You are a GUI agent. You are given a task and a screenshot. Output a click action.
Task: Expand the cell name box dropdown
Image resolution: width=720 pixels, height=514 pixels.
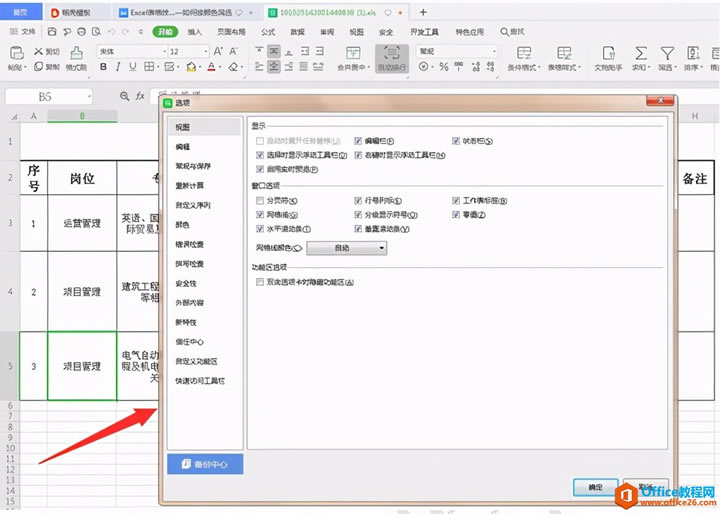(89, 96)
